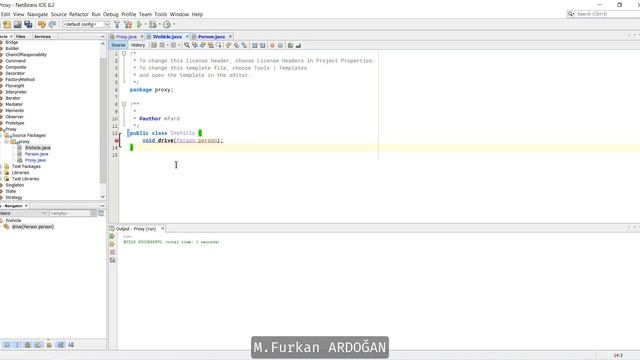Viewport: 640px width, 360px height.
Task: Switch to the Files panel tab
Action: pyautogui.click(x=20, y=36)
